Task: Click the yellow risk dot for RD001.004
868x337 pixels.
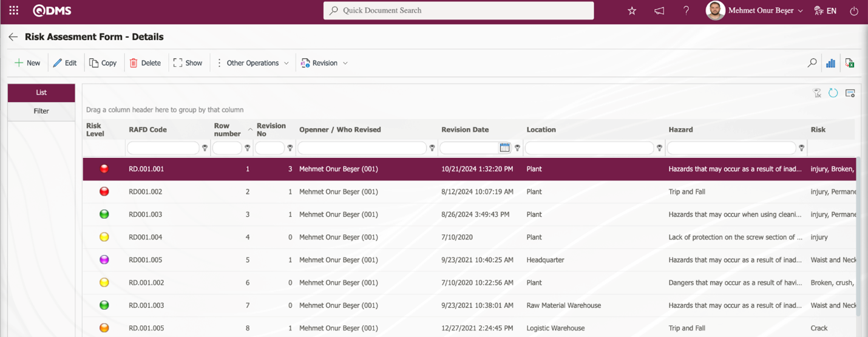Action: click(104, 237)
